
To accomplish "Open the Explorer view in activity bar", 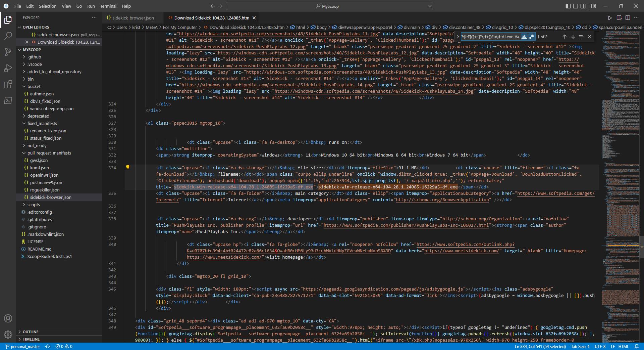I will [8, 20].
